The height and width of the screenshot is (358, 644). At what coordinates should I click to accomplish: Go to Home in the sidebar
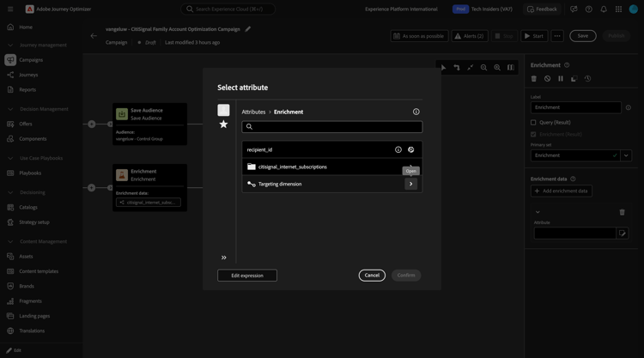point(26,27)
